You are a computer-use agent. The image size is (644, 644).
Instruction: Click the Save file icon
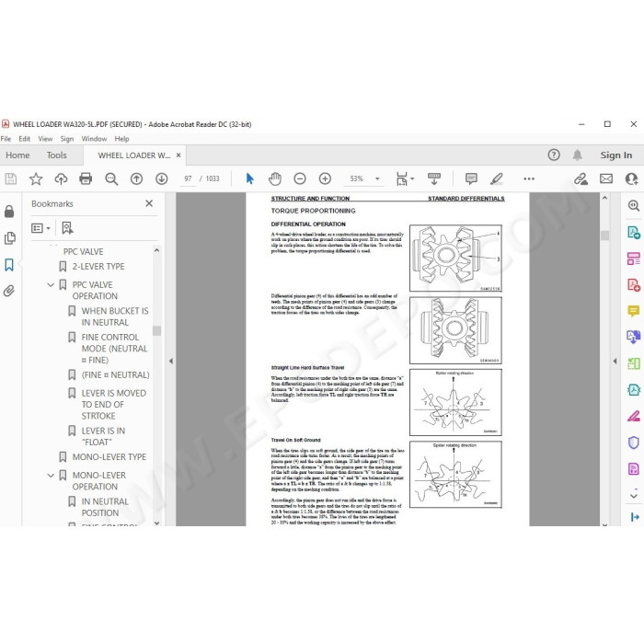tap(11, 178)
